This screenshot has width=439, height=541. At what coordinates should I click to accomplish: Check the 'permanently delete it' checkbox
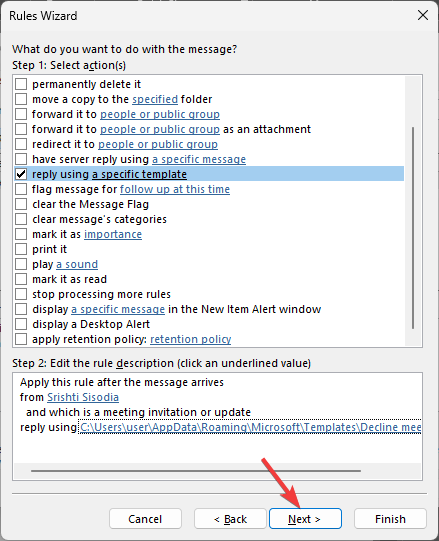21,84
